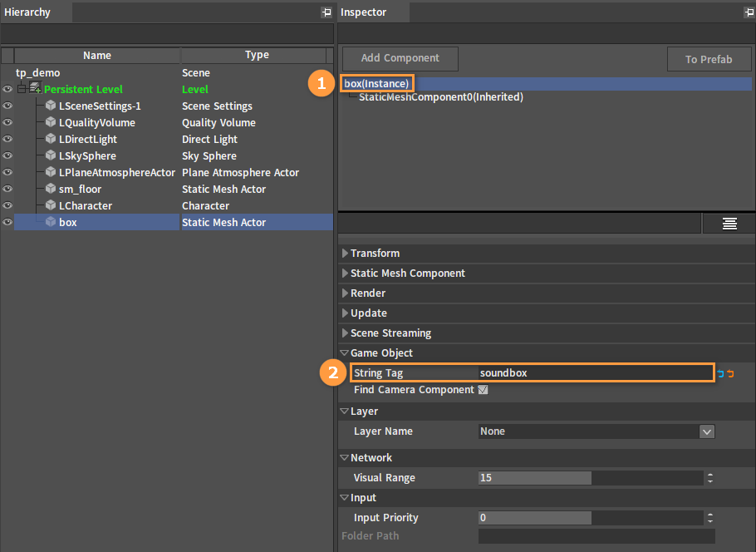The height and width of the screenshot is (552, 756).
Task: Expand the Static Mesh Component section
Action: coord(345,274)
